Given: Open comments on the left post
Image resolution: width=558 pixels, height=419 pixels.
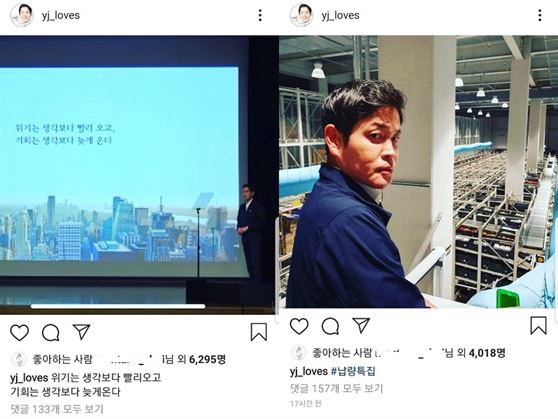Looking at the screenshot, I should pos(51,333).
